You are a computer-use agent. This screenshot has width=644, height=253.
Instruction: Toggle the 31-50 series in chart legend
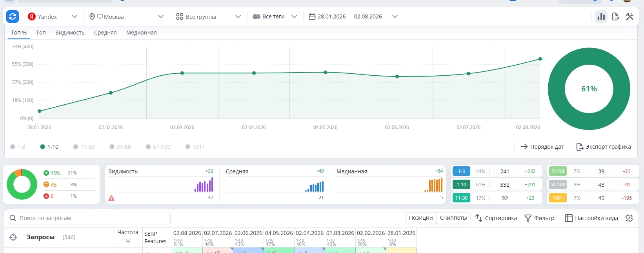coord(120,147)
